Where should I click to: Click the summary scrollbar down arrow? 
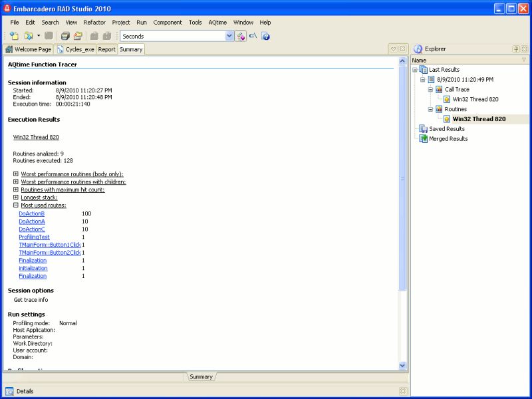click(x=402, y=364)
